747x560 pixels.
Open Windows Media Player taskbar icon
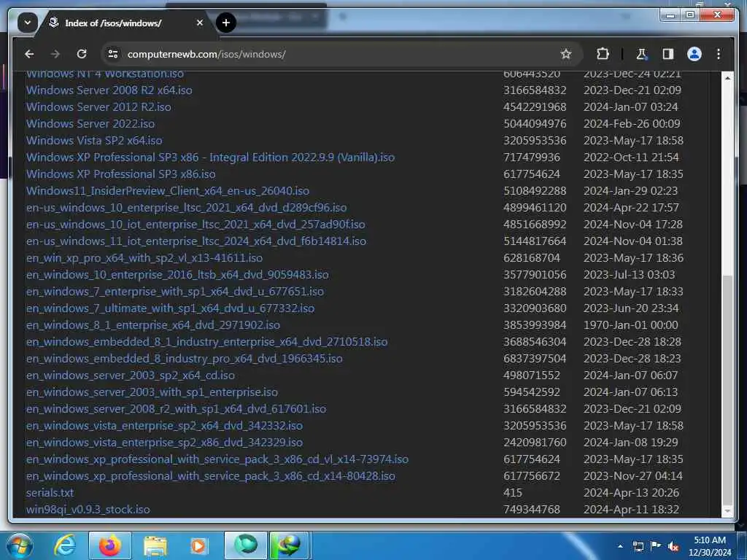pos(198,546)
